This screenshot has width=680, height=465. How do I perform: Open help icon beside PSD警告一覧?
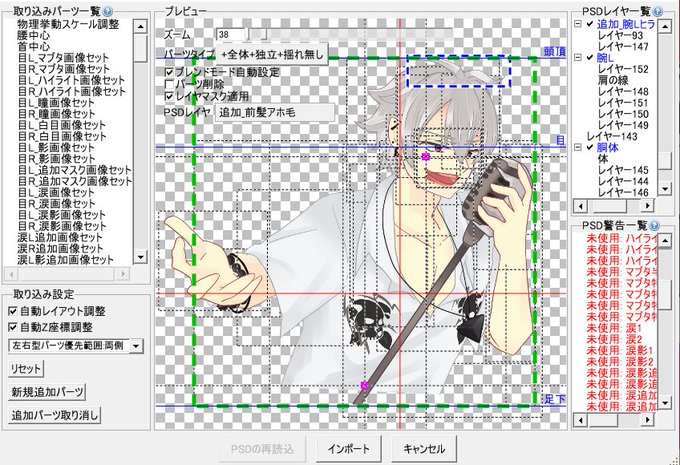[x=654, y=225]
